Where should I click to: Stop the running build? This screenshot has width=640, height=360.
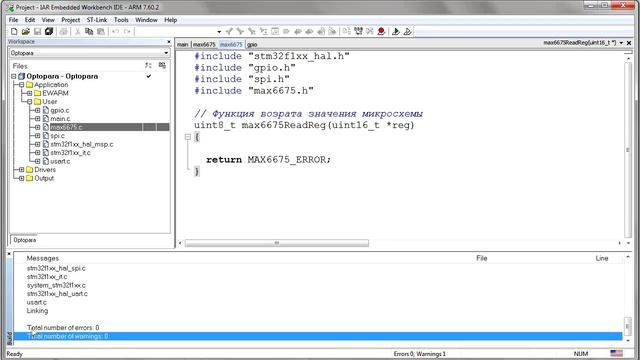370,31
